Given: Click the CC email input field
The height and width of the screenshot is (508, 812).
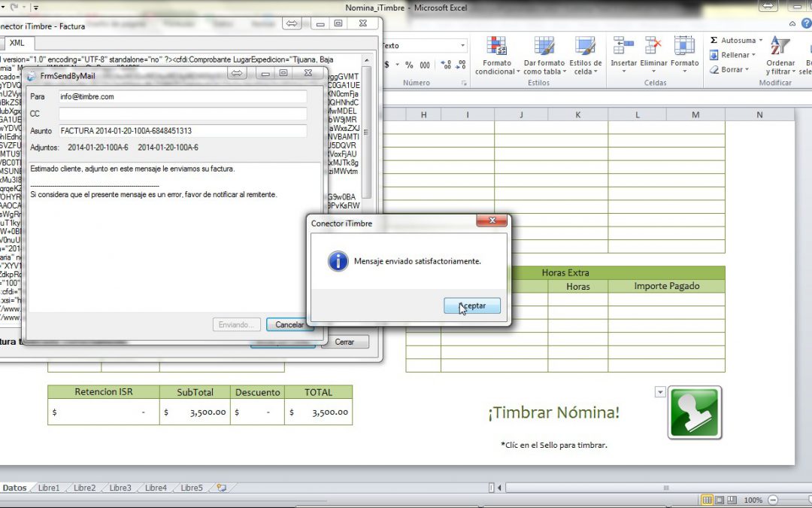Looking at the screenshot, I should point(183,114).
